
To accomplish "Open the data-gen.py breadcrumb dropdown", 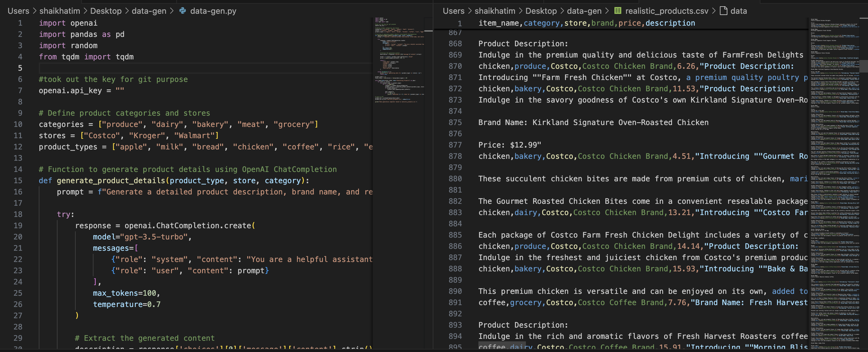I will click(213, 11).
